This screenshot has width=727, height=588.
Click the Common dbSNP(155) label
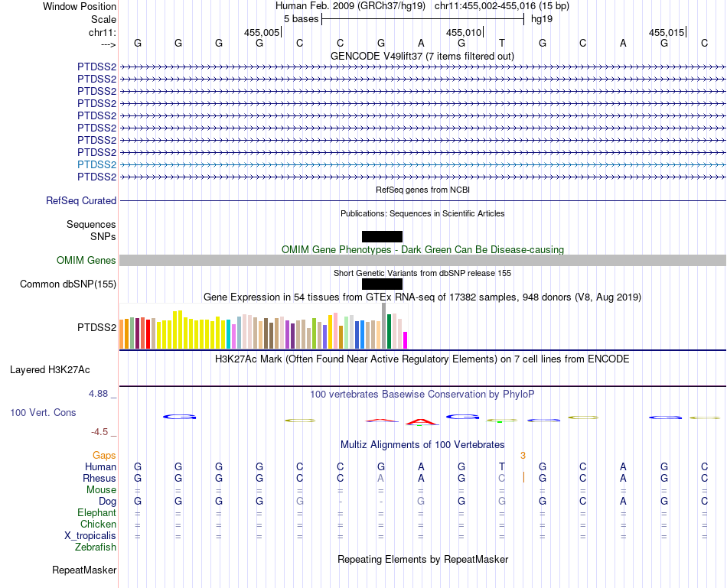click(67, 284)
